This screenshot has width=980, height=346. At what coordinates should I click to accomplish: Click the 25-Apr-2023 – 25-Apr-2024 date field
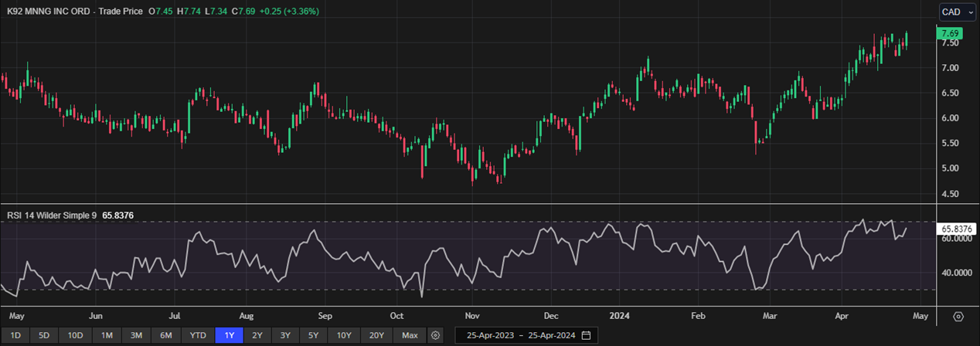click(x=517, y=335)
